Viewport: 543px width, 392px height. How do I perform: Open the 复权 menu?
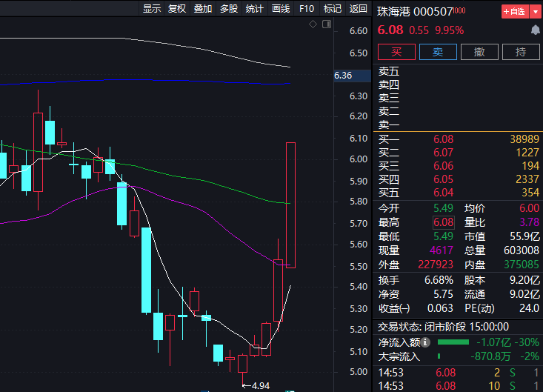click(x=177, y=9)
